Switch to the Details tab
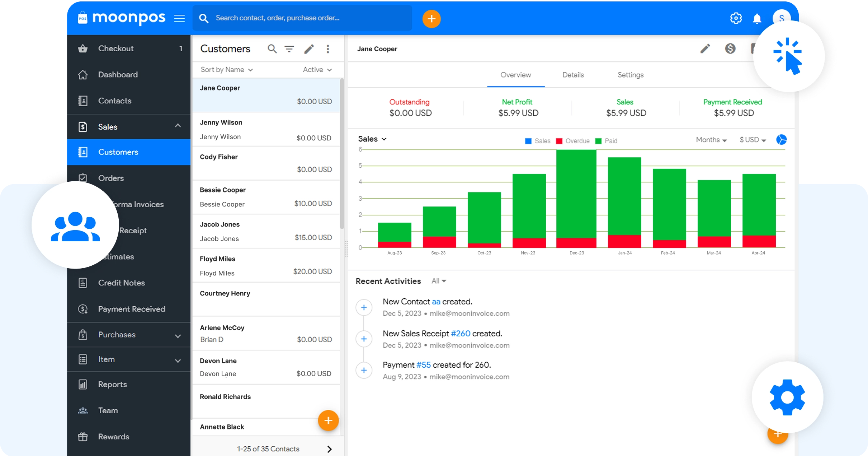868x456 pixels. click(573, 75)
